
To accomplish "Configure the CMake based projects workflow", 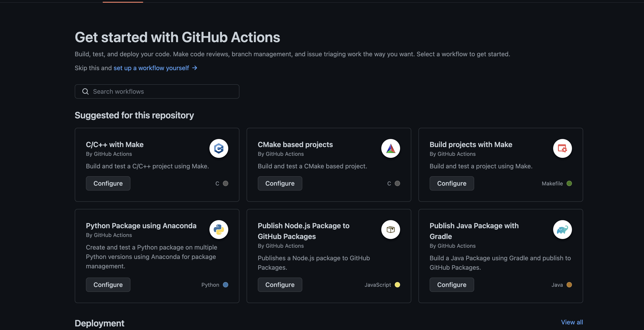I will [280, 184].
